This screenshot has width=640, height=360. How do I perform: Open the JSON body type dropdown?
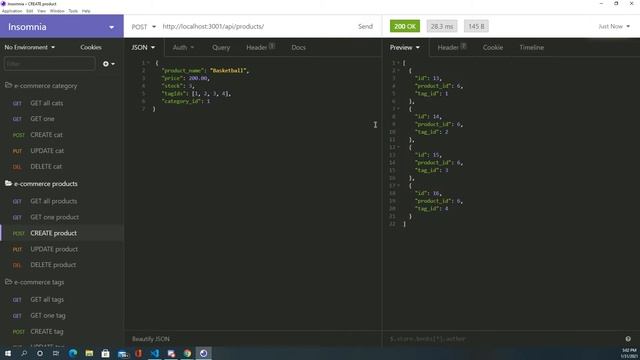pyautogui.click(x=143, y=47)
